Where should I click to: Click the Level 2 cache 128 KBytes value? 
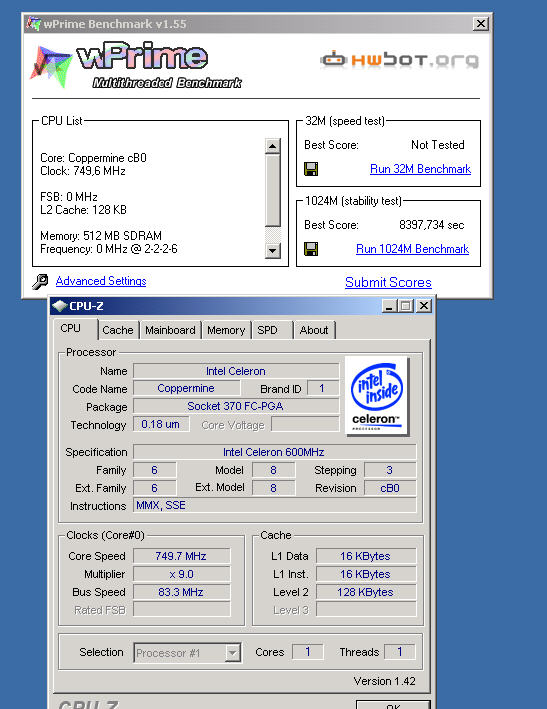(365, 592)
